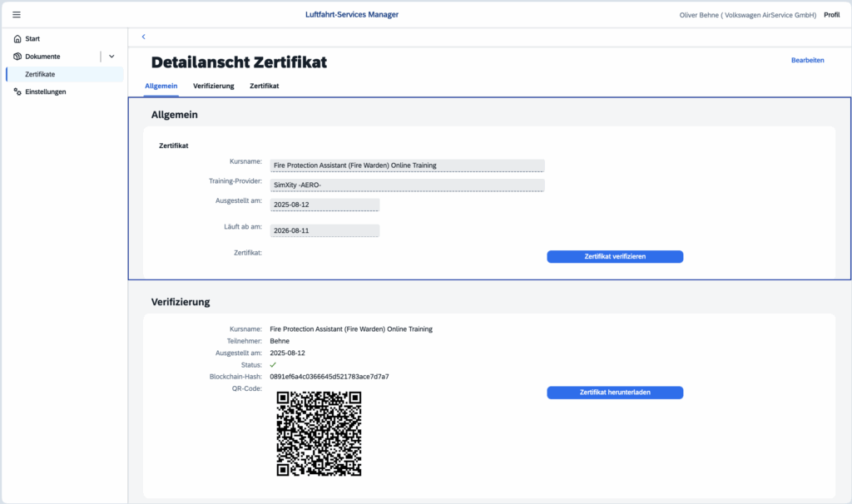
Task: Open Dokumente in the sidebar
Action: tap(42, 57)
